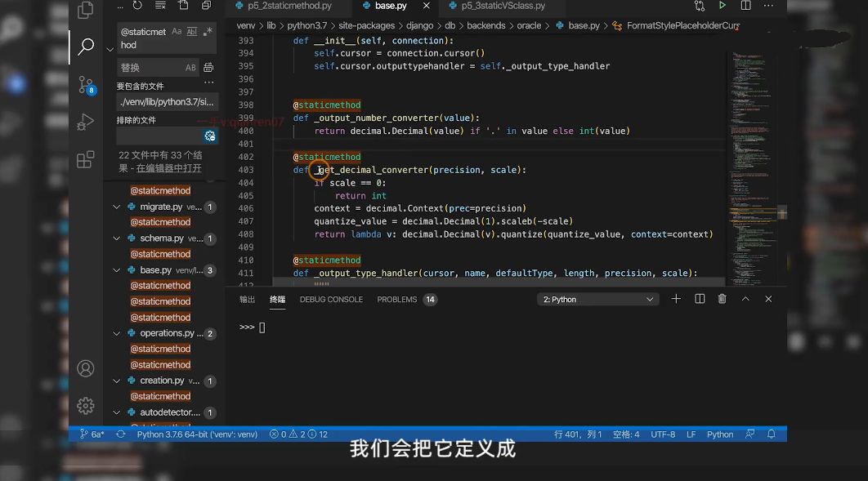Viewport: 868px width, 481px height.
Task: Expand the operations.py results group
Action: [118, 332]
